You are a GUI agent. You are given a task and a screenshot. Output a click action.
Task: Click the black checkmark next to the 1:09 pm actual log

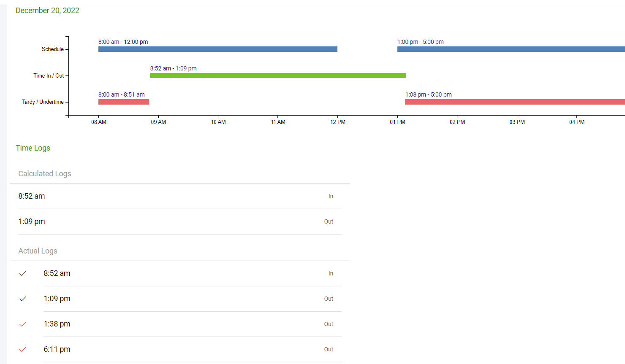click(x=23, y=299)
